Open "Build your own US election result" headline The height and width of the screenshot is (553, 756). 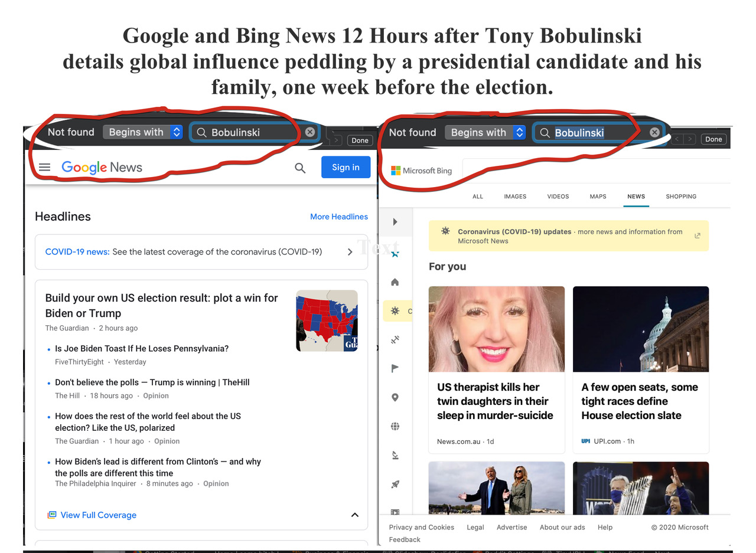[x=161, y=306]
